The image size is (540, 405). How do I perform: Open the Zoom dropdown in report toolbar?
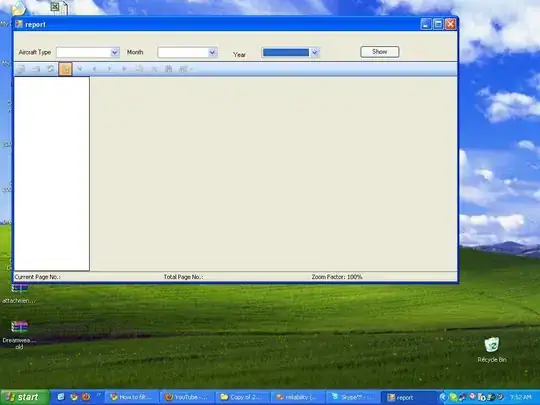pyautogui.click(x=185, y=69)
